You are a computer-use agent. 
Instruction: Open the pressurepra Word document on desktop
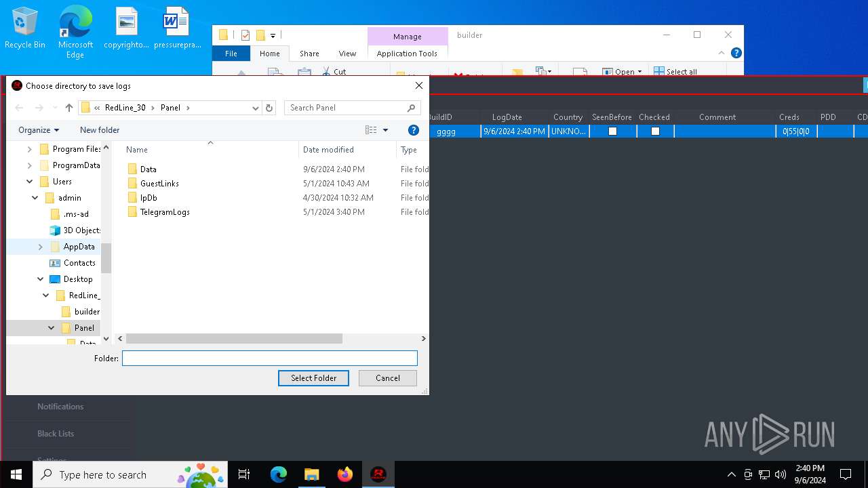click(x=177, y=28)
